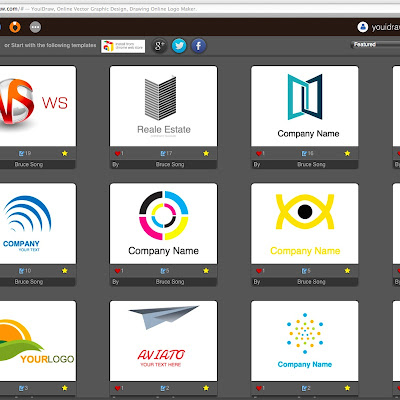Open Bruce Song author link under Reale Estate

(170, 164)
